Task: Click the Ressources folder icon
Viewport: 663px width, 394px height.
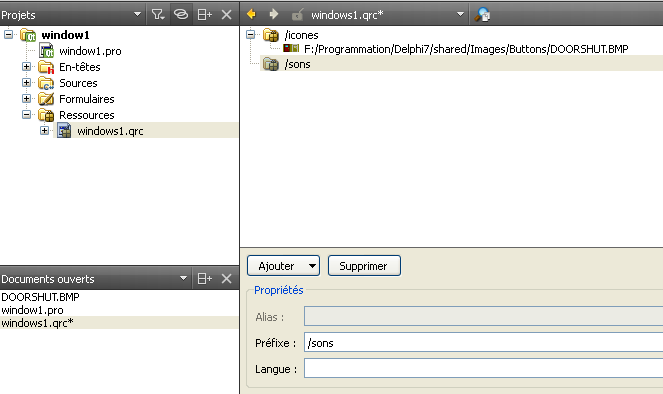Action: click(x=46, y=115)
